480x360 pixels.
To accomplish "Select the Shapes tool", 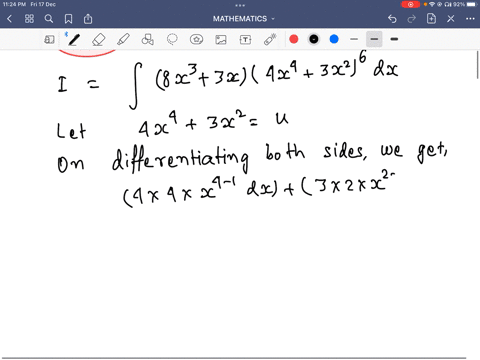I will tap(147, 40).
